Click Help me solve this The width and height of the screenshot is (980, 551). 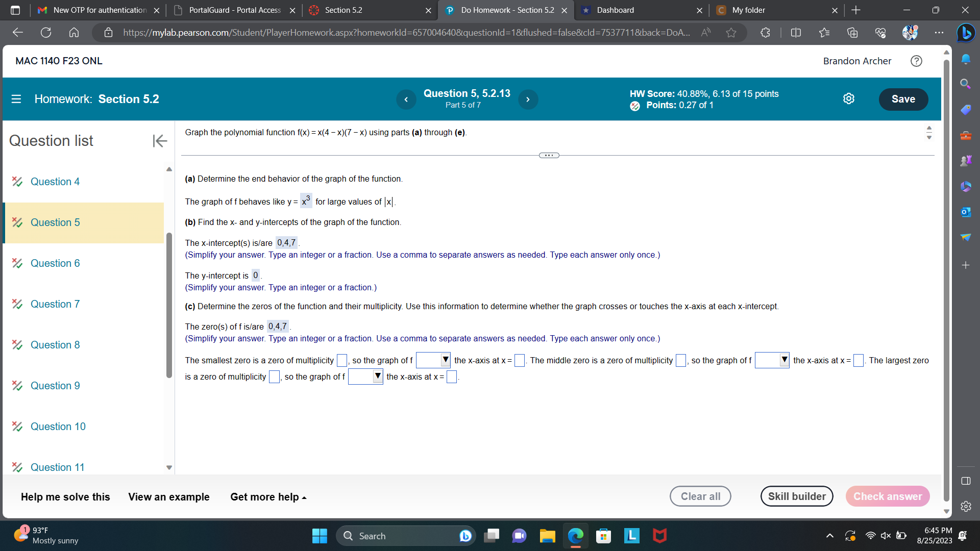(x=65, y=496)
